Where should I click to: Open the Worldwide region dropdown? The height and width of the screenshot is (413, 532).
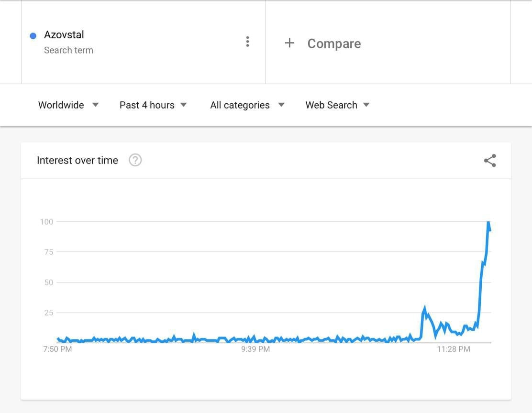click(61, 105)
